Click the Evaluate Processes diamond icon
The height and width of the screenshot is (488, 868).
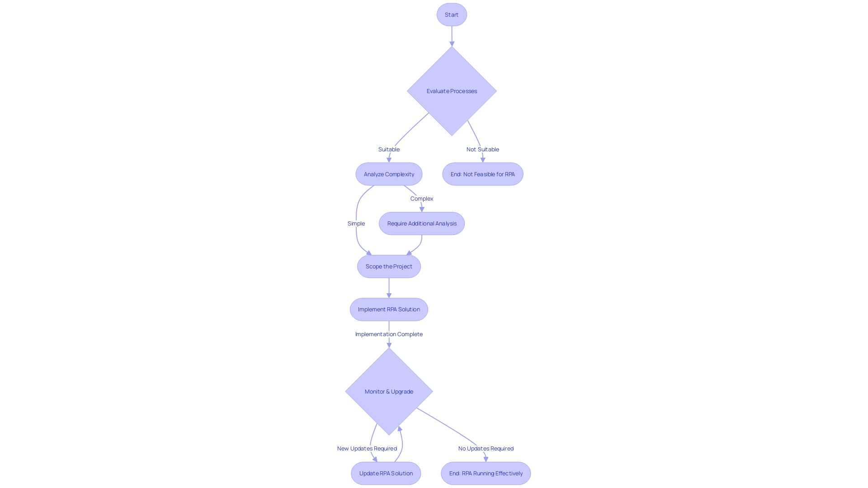pyautogui.click(x=451, y=90)
